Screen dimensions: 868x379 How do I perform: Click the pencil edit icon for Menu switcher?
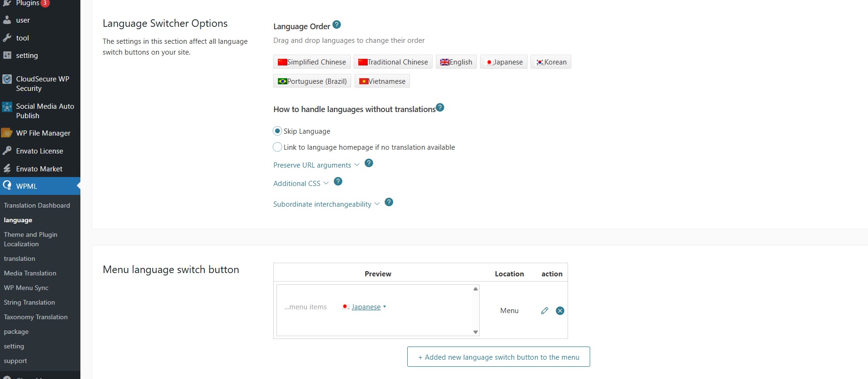pyautogui.click(x=544, y=311)
